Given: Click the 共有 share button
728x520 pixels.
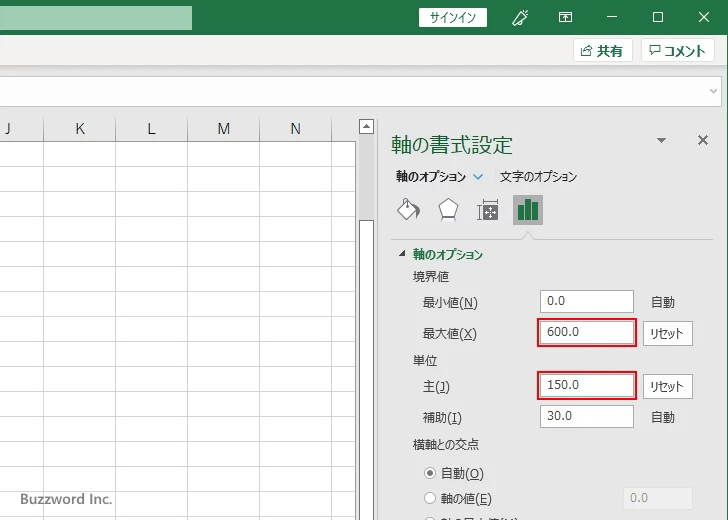Looking at the screenshot, I should [603, 50].
